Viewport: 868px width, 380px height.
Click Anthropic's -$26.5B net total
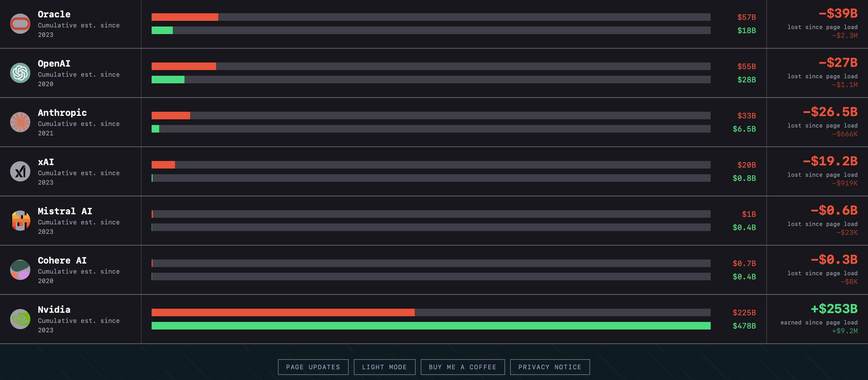pos(830,112)
